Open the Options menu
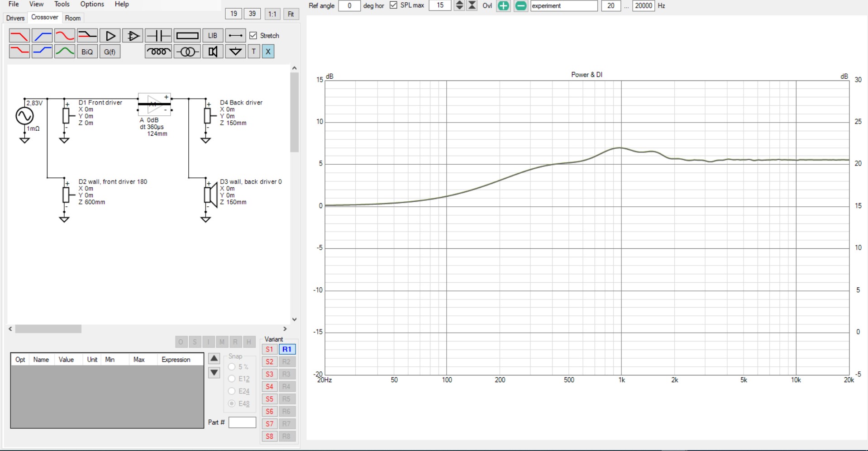This screenshot has height=451, width=868. [x=92, y=4]
